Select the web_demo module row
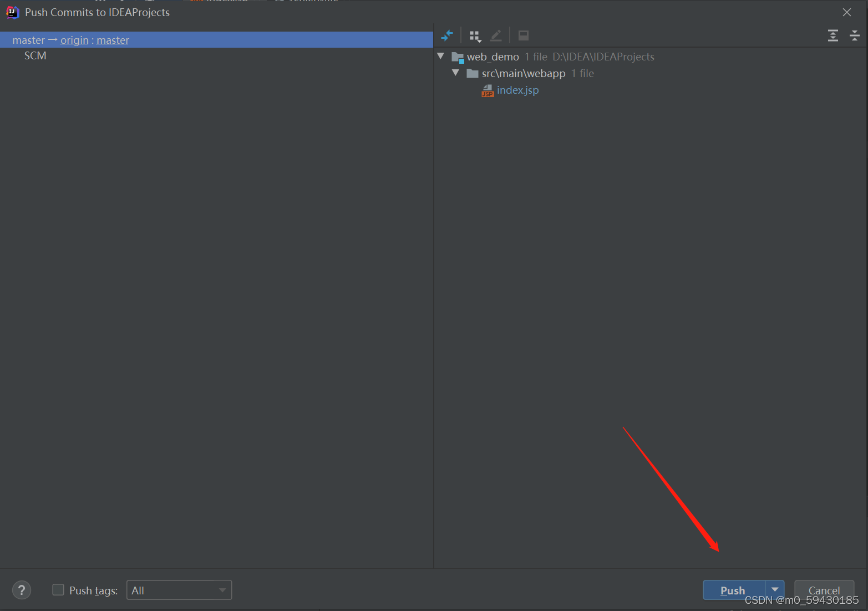The height and width of the screenshot is (611, 868). pos(651,57)
